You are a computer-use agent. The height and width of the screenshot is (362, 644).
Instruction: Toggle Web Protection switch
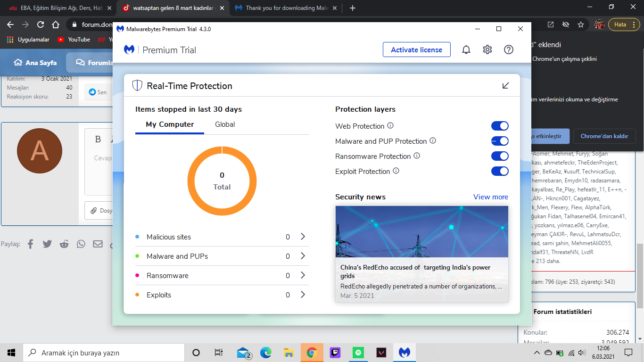500,126
